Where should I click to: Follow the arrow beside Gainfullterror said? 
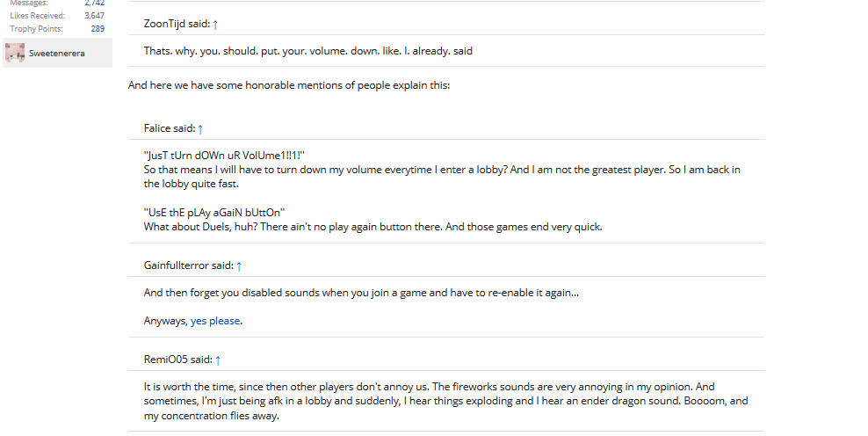point(239,266)
